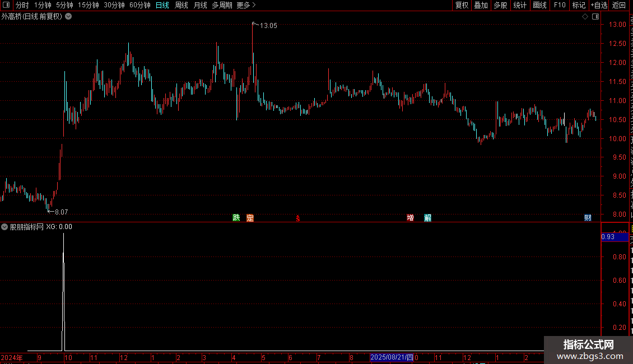This screenshot has width=633, height=364.
Task: Click the teal 解 event marker
Action: [x=428, y=218]
